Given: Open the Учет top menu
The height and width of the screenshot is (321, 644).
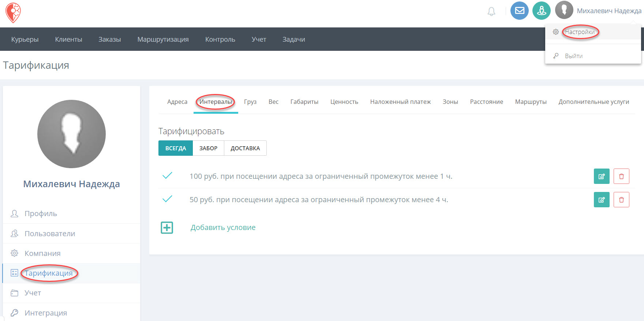Looking at the screenshot, I should [x=259, y=39].
